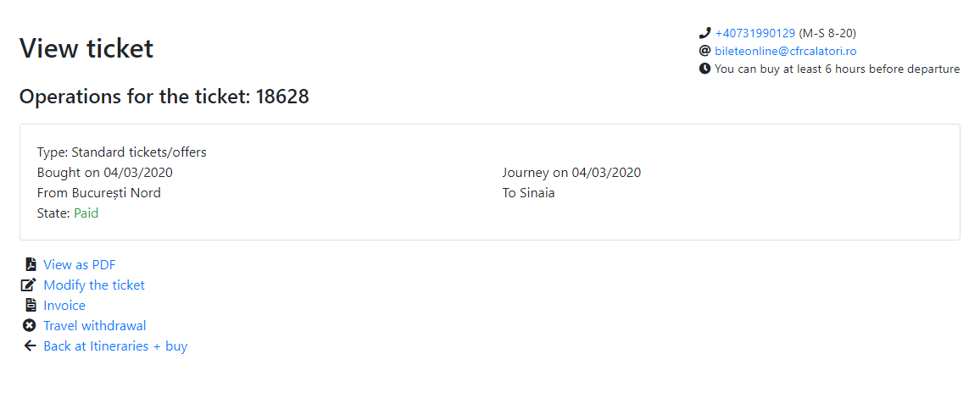Click the View ticket heading
980x398 pixels.
click(86, 48)
